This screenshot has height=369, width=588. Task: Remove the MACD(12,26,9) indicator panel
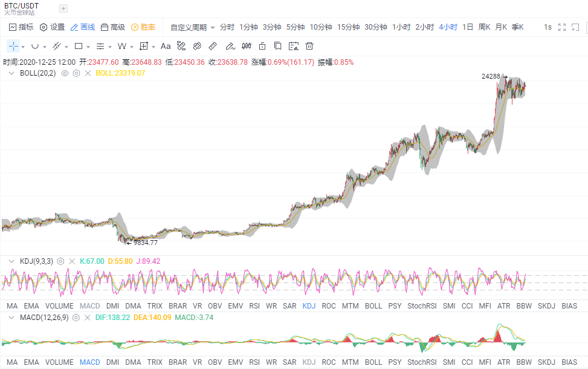[88, 318]
